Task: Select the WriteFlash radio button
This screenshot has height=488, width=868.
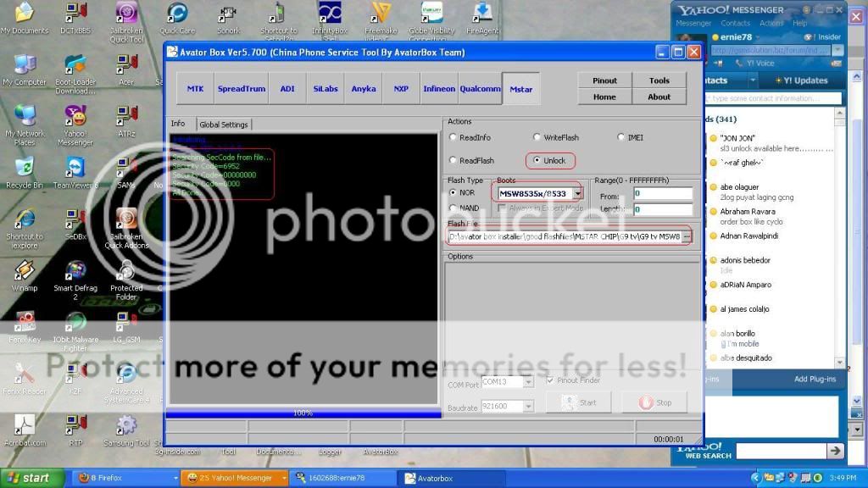Action: coord(537,137)
